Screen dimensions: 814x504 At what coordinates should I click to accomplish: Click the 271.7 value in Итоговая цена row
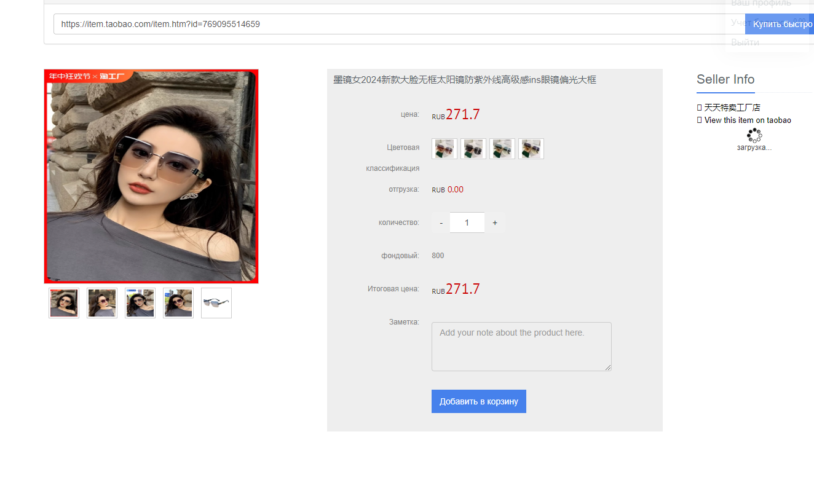pos(463,289)
